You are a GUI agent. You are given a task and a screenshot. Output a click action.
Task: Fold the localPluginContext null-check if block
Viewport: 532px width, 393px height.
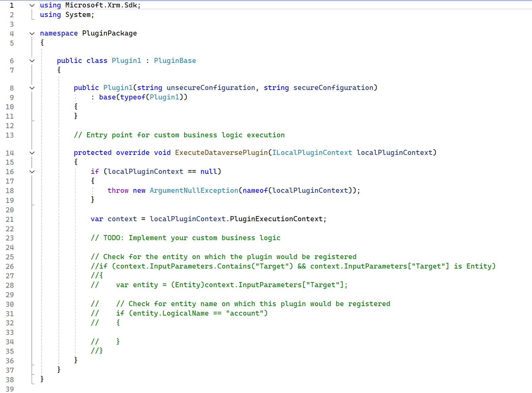point(32,172)
